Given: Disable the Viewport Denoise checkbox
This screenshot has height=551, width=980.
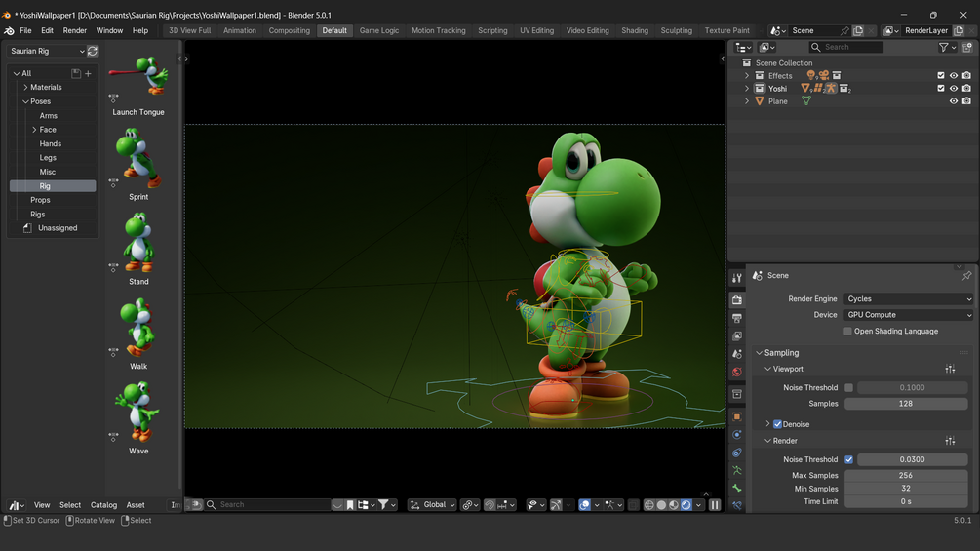Looking at the screenshot, I should [x=777, y=424].
